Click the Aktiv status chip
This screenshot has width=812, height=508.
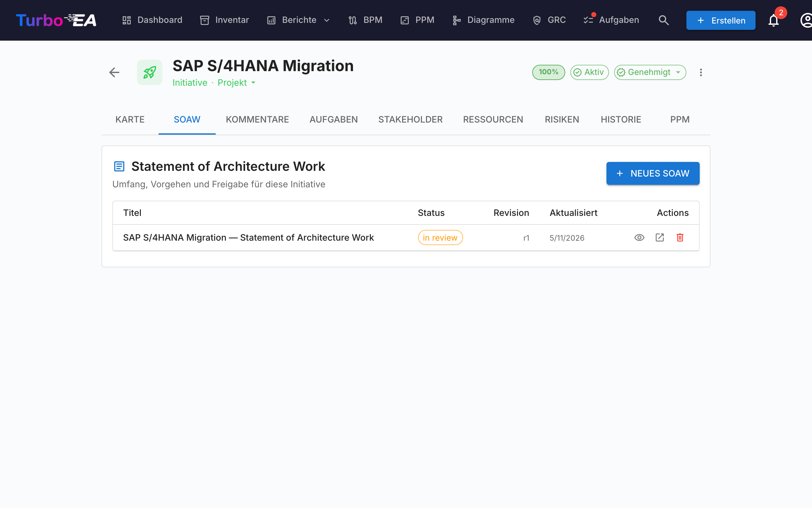pos(589,72)
